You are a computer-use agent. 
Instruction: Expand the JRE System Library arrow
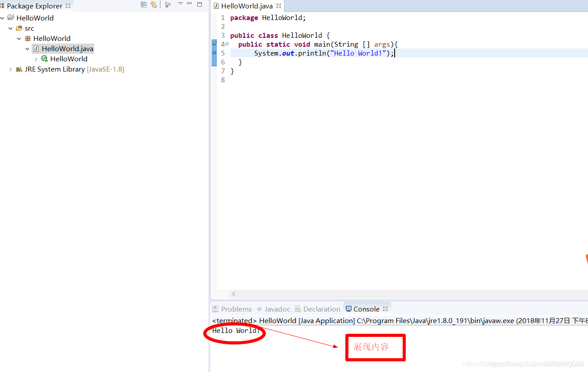tap(11, 69)
